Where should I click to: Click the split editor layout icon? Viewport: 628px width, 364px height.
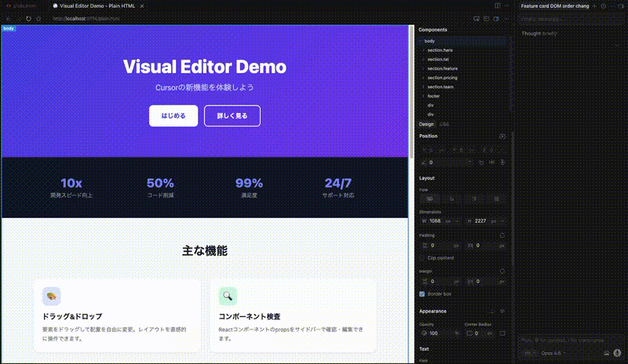498,6
